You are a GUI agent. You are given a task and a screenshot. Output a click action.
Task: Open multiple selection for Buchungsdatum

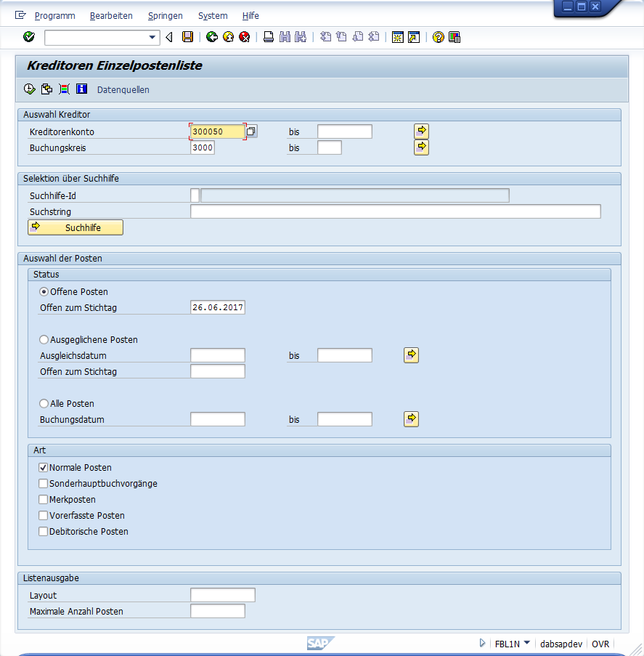pos(411,418)
